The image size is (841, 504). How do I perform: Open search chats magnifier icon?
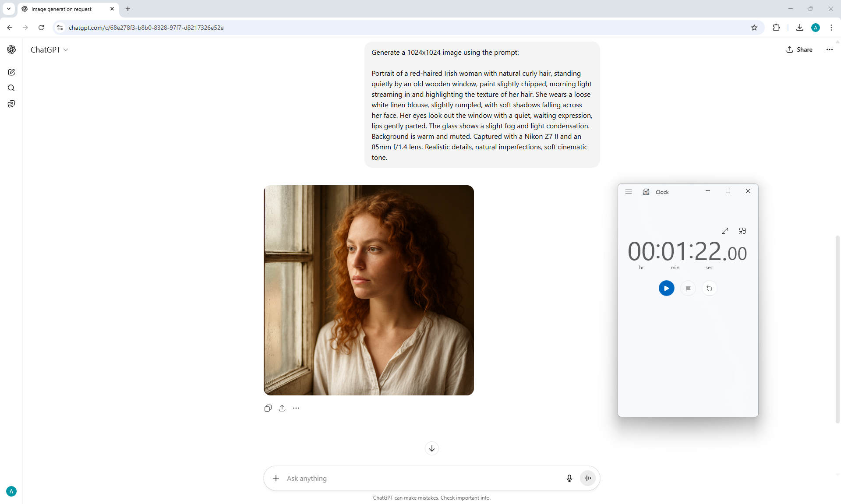pos(11,88)
